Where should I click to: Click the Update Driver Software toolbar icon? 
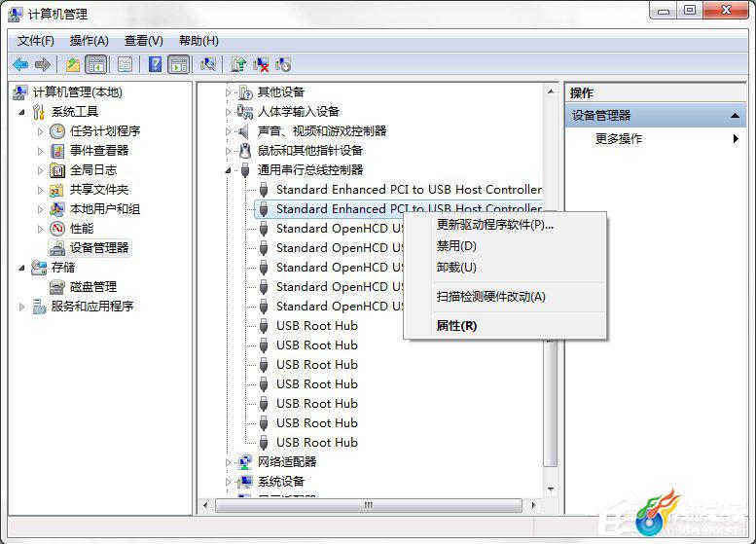238,64
